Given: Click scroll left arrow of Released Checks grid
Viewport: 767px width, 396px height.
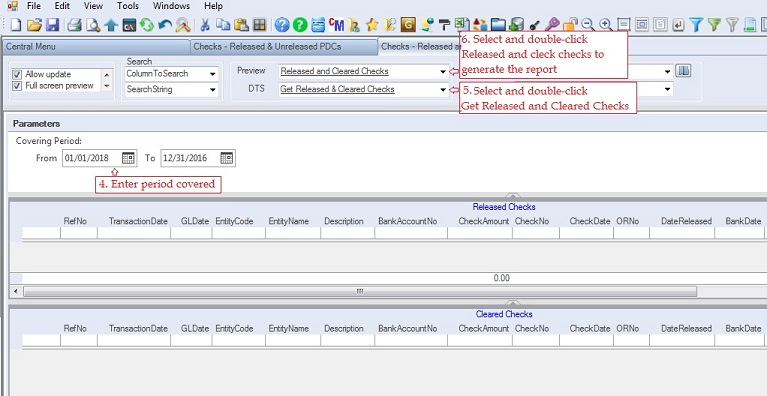Looking at the screenshot, I should (x=16, y=291).
